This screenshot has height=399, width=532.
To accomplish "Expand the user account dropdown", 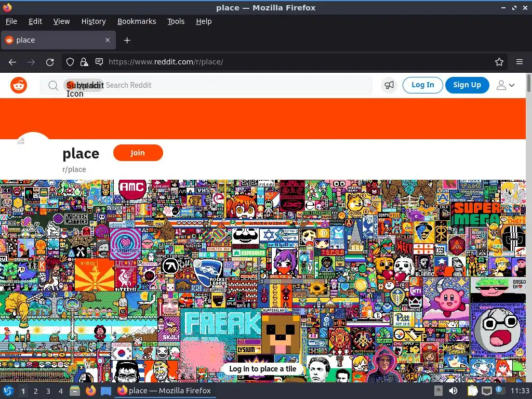I will point(506,85).
